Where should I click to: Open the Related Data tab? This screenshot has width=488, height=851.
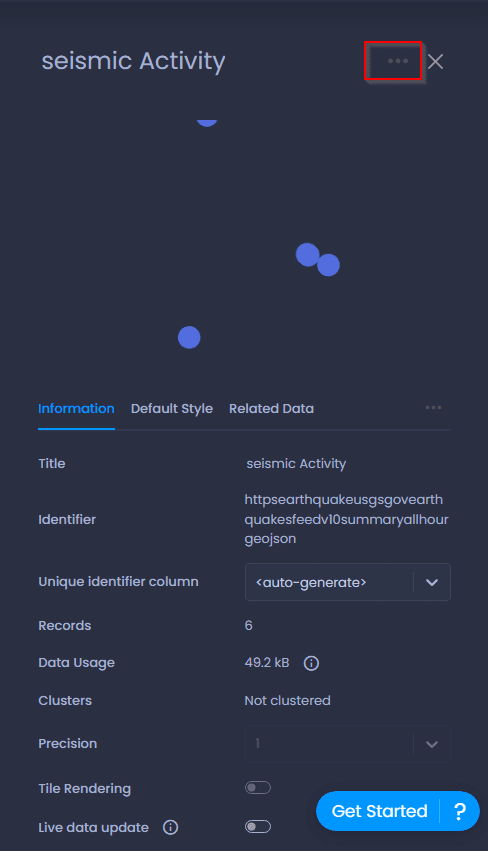click(271, 409)
